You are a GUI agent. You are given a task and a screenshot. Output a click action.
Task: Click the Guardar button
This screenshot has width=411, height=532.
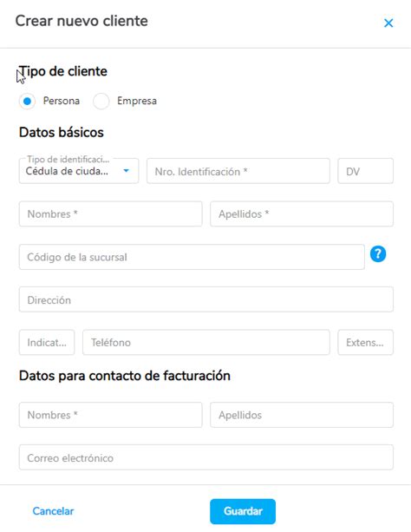243,511
